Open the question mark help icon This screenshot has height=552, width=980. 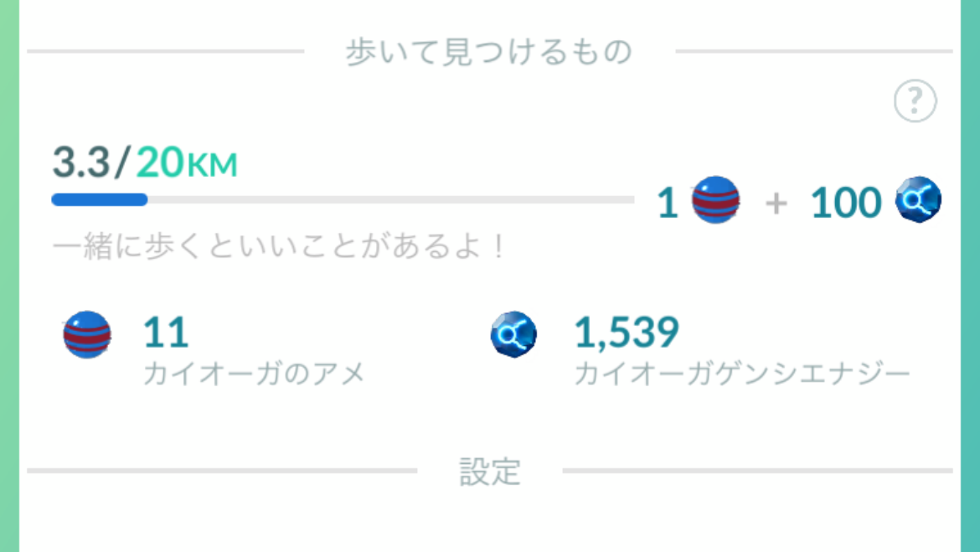click(x=915, y=101)
